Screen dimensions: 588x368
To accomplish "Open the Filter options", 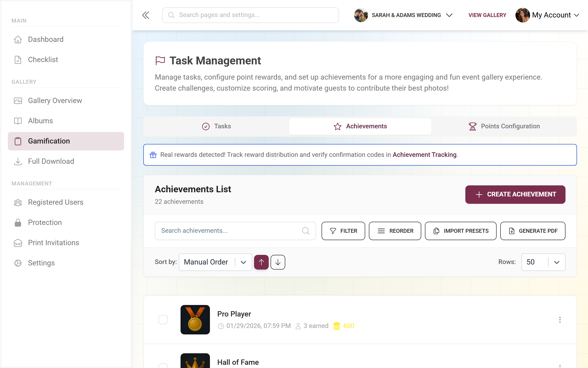I will (x=343, y=231).
